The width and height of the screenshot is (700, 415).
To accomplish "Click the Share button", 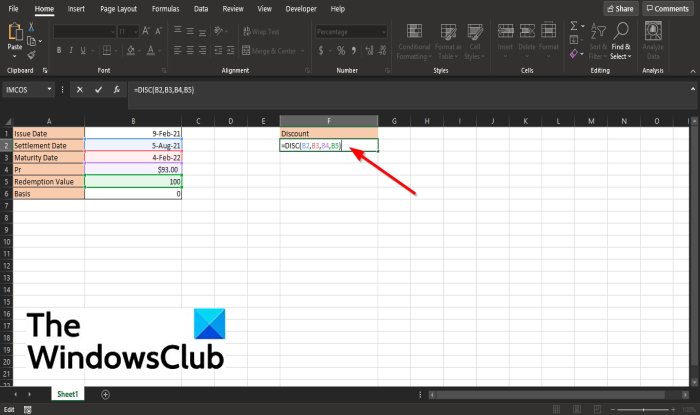I will [x=621, y=8].
